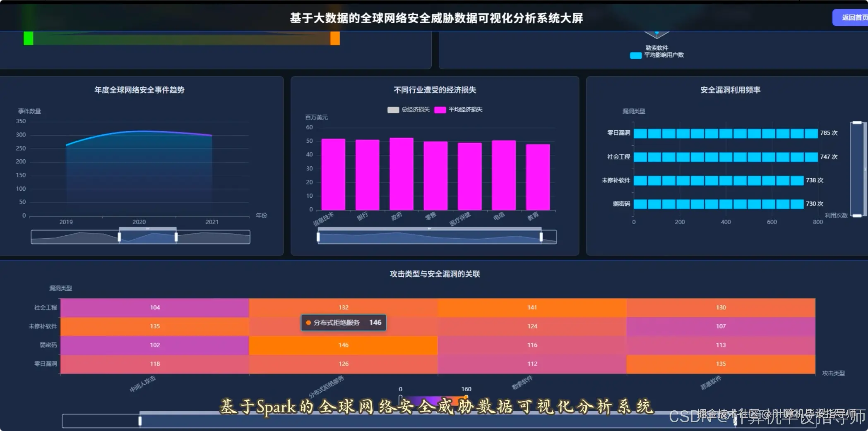
Task: Toggle the 平均经济损失 legend item
Action: pyautogui.click(x=458, y=110)
